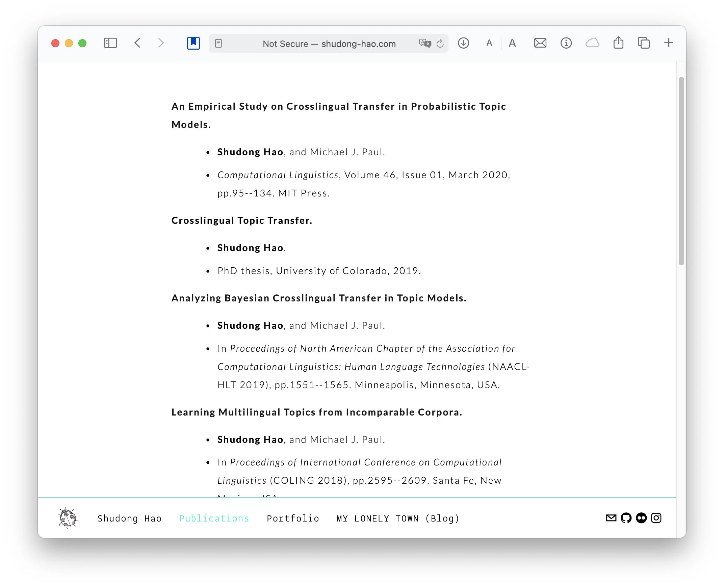724x588 pixels.
Task: Click sole author 'Shudong Hao.' under thesis
Action: point(251,248)
